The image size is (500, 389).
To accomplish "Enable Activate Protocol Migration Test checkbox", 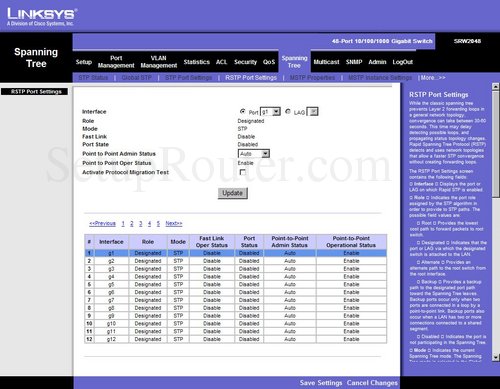I will tap(243, 172).
